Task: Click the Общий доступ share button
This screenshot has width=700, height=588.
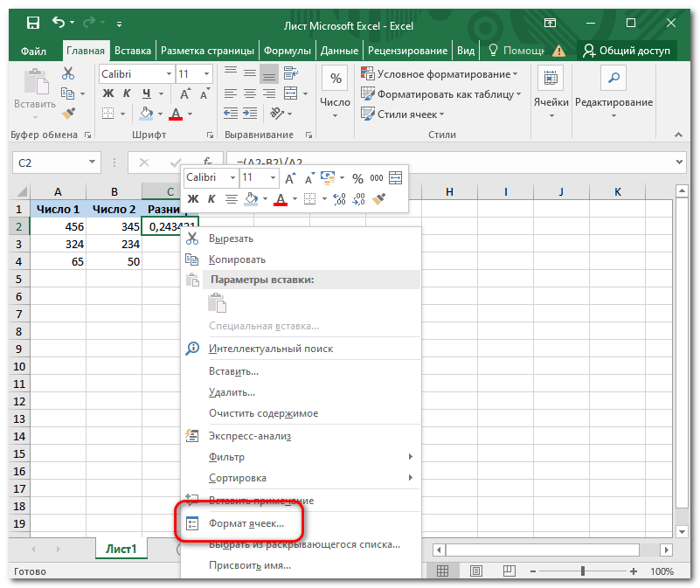Action: pyautogui.click(x=627, y=51)
